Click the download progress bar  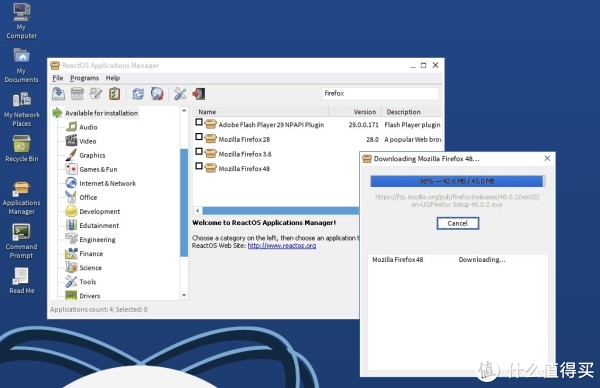(x=458, y=181)
